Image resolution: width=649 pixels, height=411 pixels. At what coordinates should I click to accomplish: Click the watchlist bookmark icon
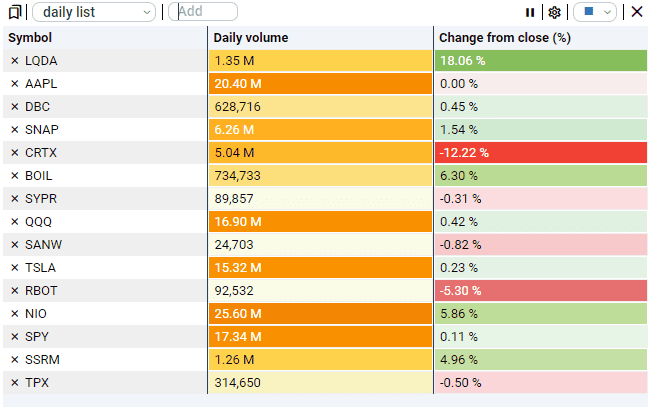pyautogui.click(x=14, y=12)
